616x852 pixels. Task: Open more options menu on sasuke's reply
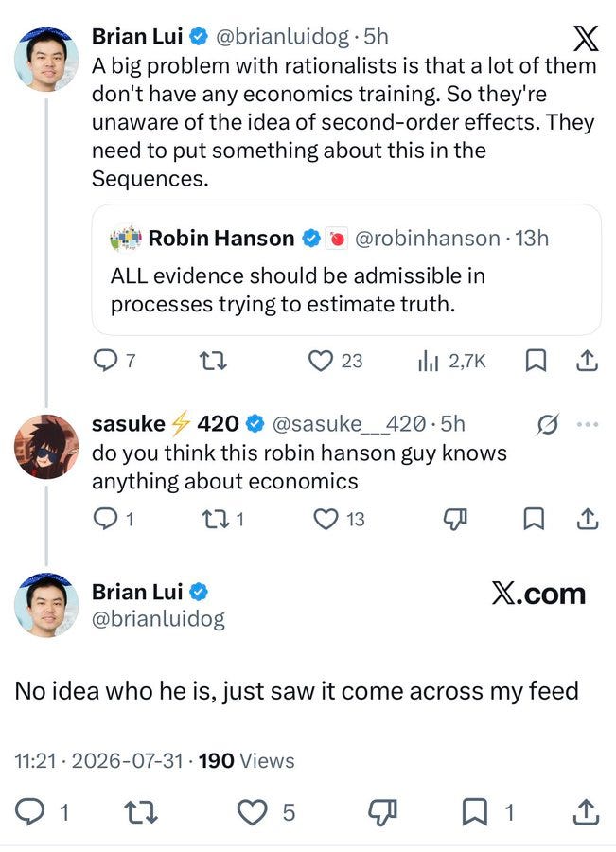588,424
